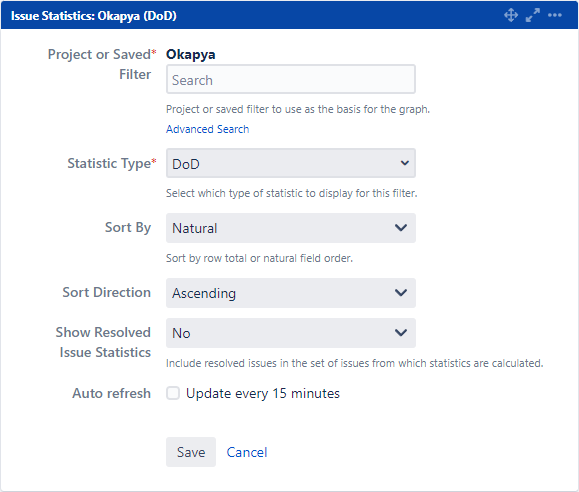Click the 'Update every 15 minutes' label
The width and height of the screenshot is (579, 492).
(x=263, y=393)
